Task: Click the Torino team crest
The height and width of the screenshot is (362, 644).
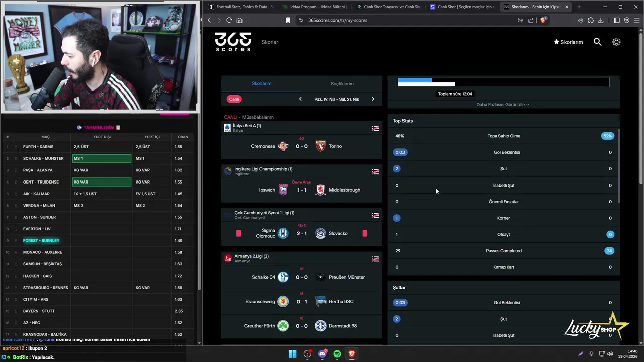Action: (320, 146)
